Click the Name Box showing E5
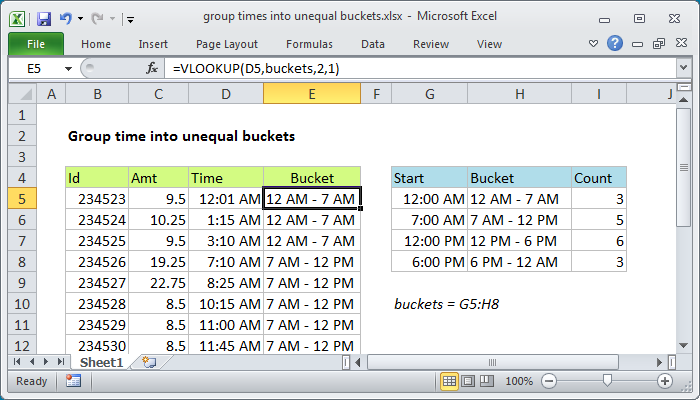This screenshot has width=700, height=400. (x=34, y=69)
